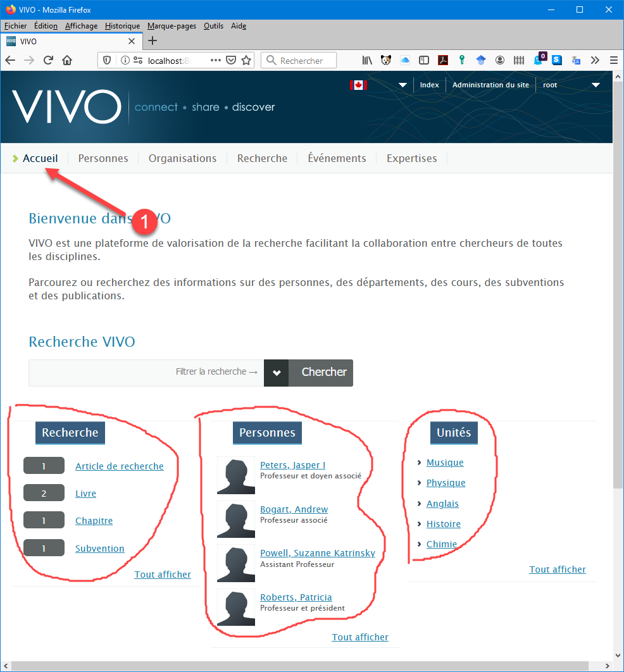Open Bogart, Andrew profile link
The image size is (624, 672).
[294, 509]
